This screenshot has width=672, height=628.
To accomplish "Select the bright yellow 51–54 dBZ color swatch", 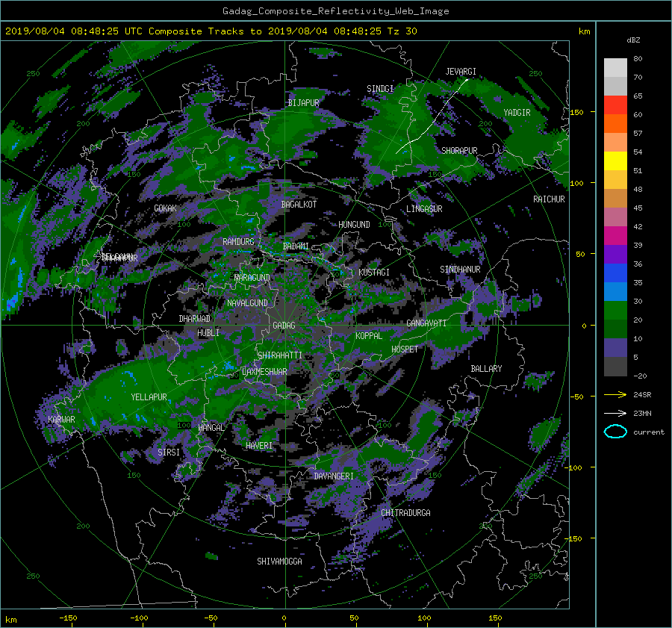I will tap(615, 161).
